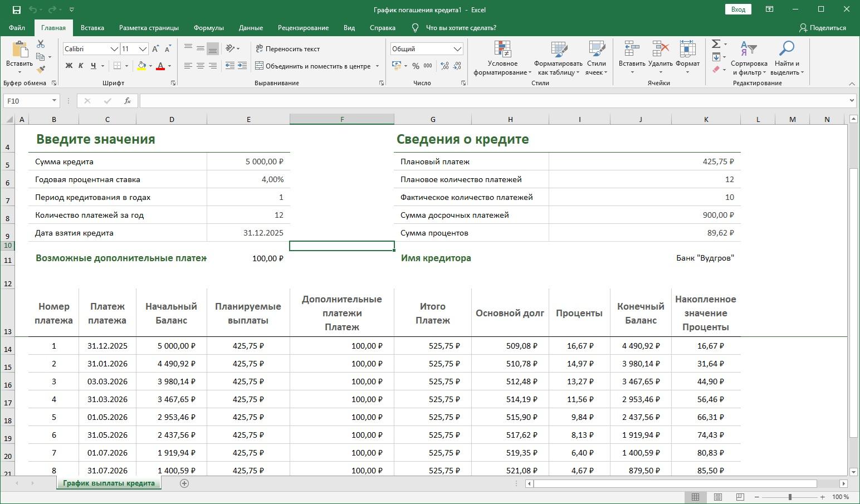Add a new sheet with plus button
The image size is (860, 504).
184,483
